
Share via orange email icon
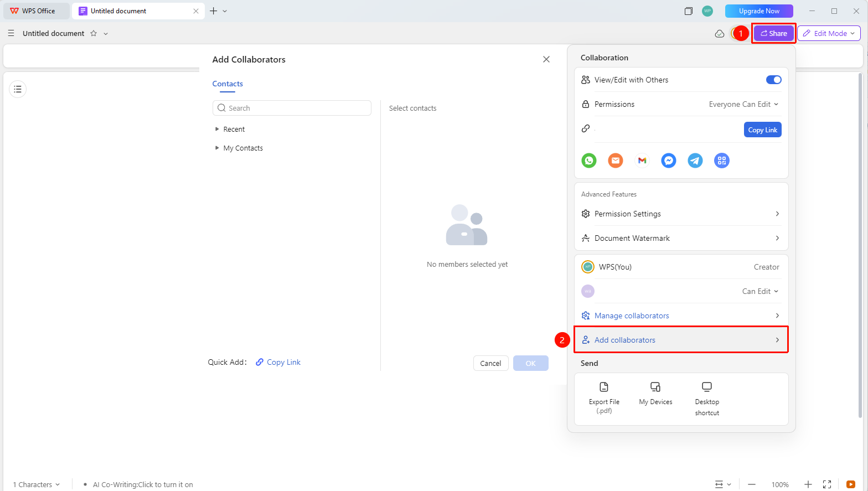616,161
